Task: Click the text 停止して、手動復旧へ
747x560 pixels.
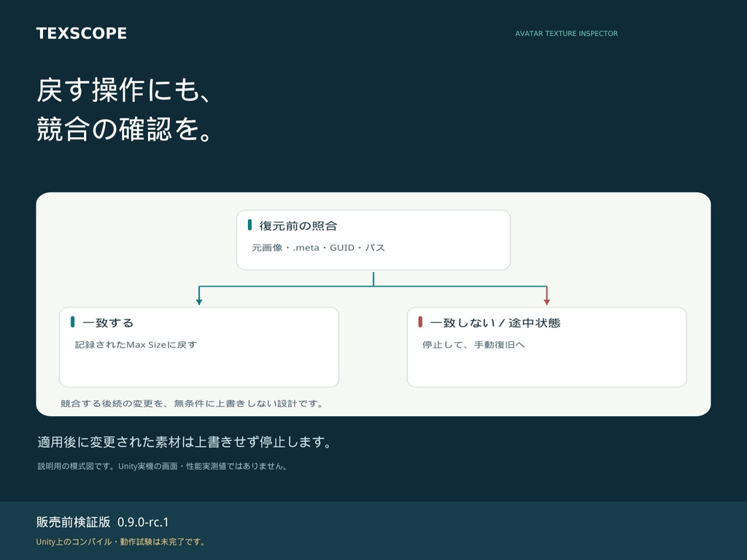Action: (473, 345)
